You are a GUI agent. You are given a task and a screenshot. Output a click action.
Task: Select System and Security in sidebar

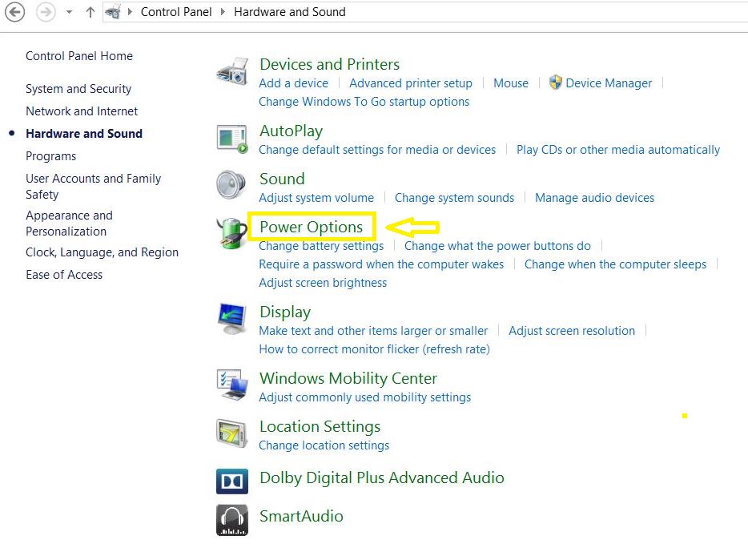[x=78, y=89]
